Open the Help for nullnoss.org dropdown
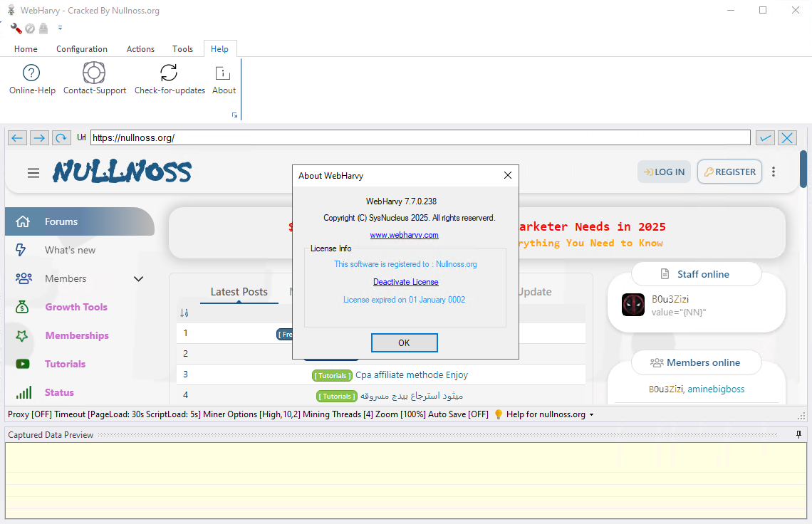 [550, 414]
